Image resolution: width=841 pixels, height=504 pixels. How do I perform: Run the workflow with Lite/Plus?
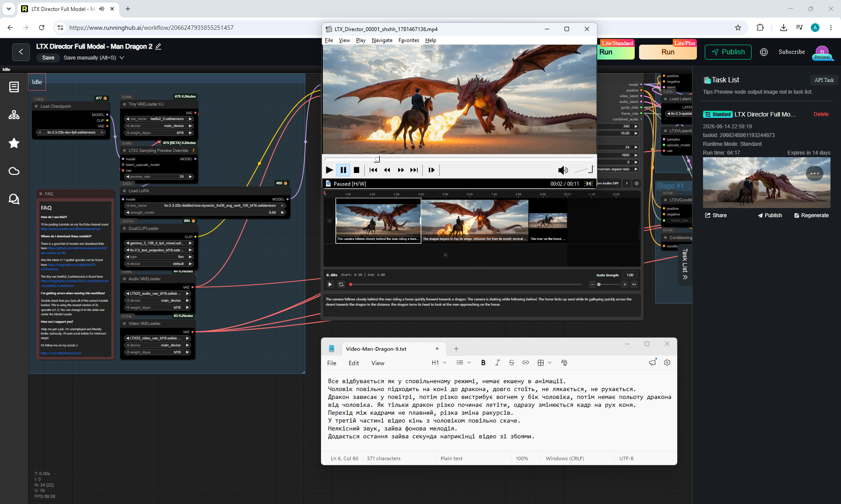(668, 52)
